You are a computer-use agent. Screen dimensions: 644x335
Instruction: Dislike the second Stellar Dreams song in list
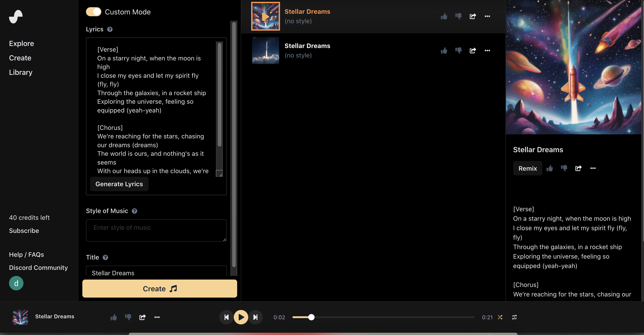[458, 51]
